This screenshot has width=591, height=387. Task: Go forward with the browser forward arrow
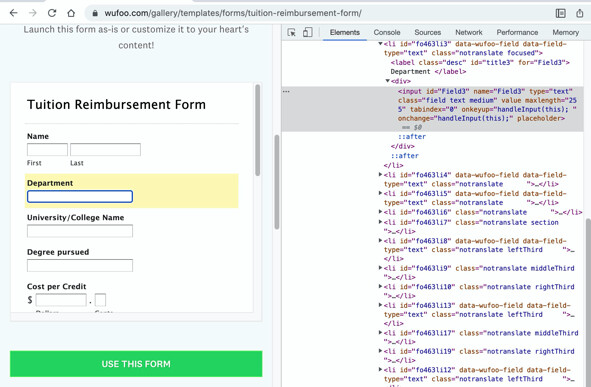tap(33, 13)
